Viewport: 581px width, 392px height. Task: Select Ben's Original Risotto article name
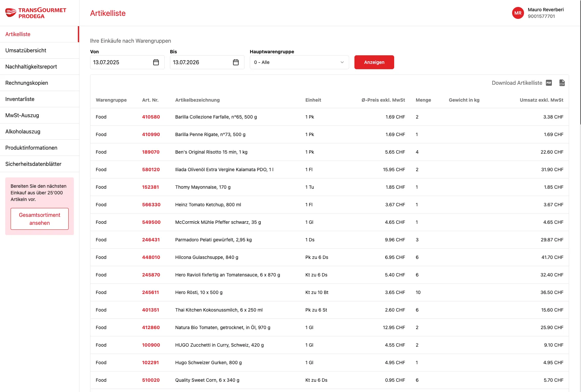coord(211,152)
